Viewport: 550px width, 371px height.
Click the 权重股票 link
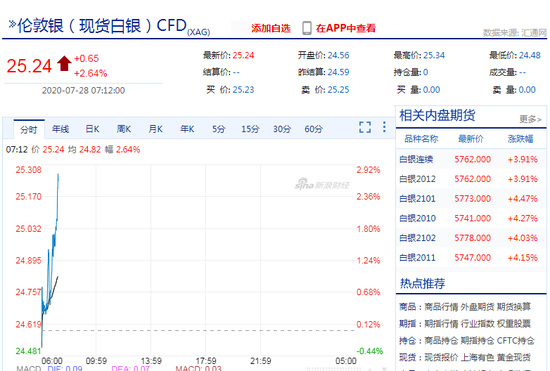click(x=514, y=324)
